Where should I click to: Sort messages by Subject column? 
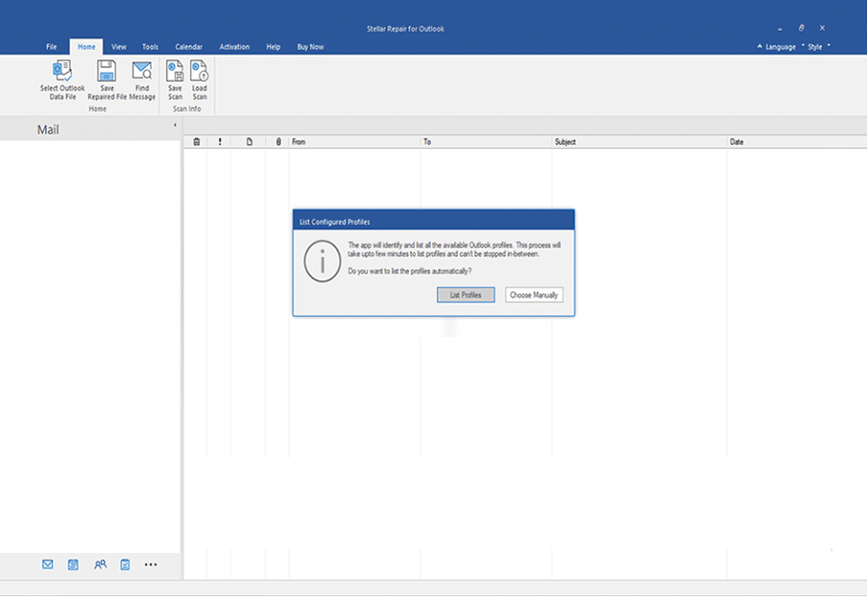639,142
